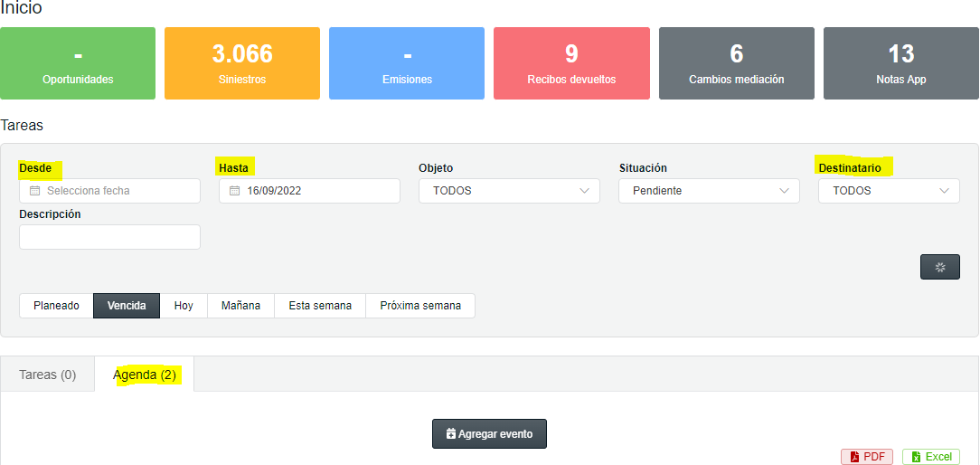Click the Tareas section heading
Screen dimensions: 980x465
pyautogui.click(x=22, y=125)
